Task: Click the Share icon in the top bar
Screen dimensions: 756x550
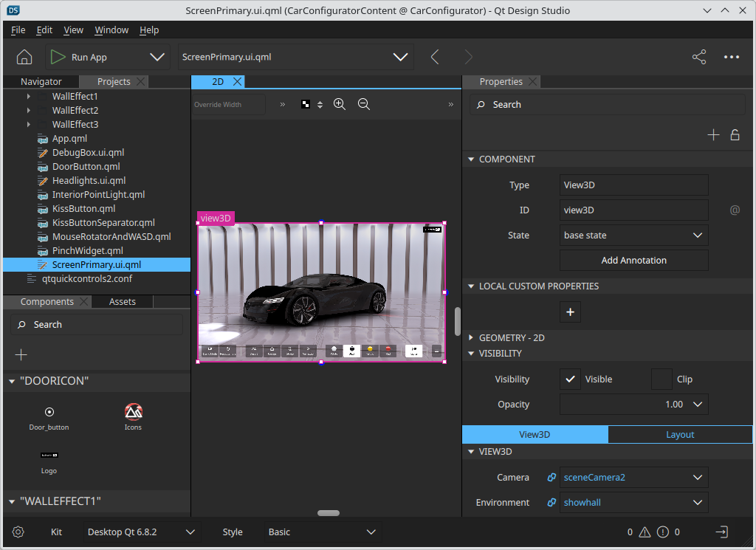Action: click(x=698, y=57)
